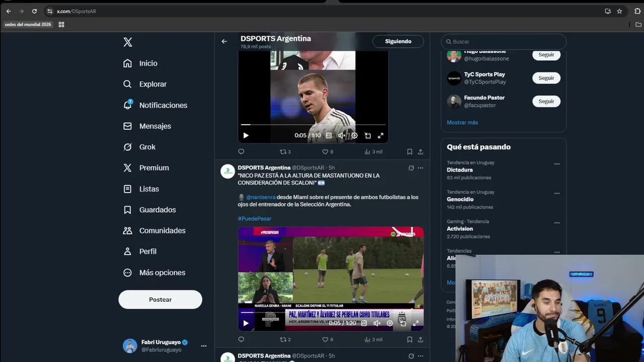Toggle captions on Nico Paz video
The height and width of the screenshot is (362, 644).
(x=364, y=323)
